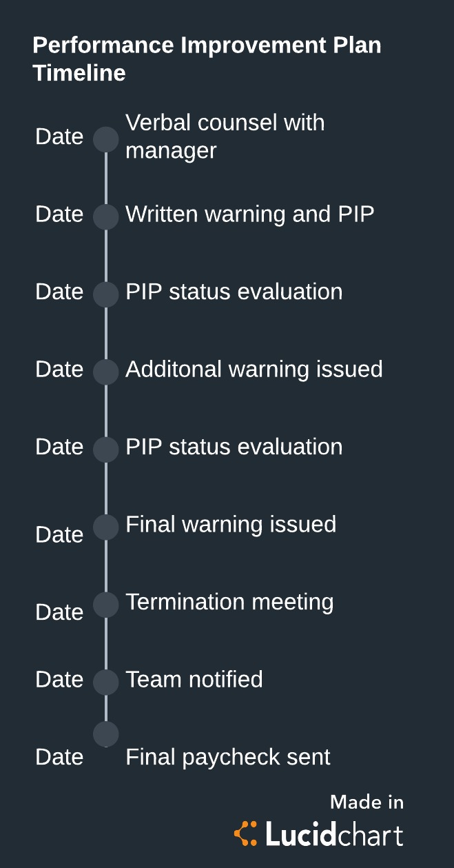Select the Verbal counsel timeline marker

(x=106, y=139)
